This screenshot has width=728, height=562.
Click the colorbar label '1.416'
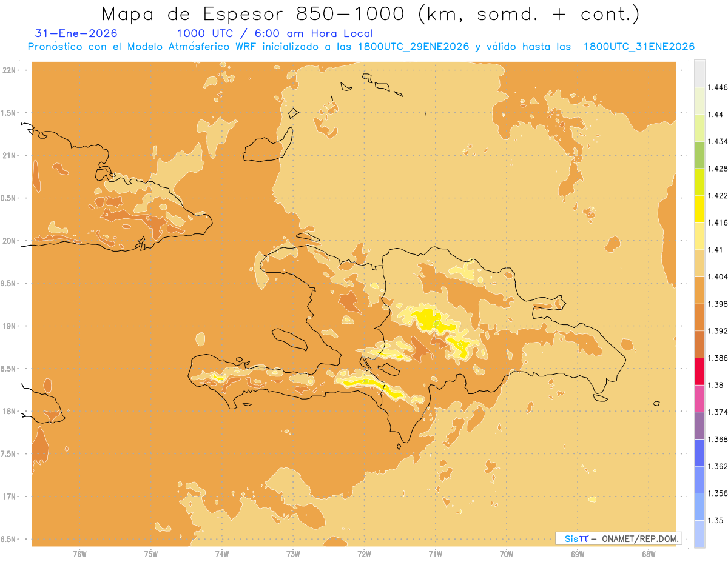pyautogui.click(x=718, y=222)
